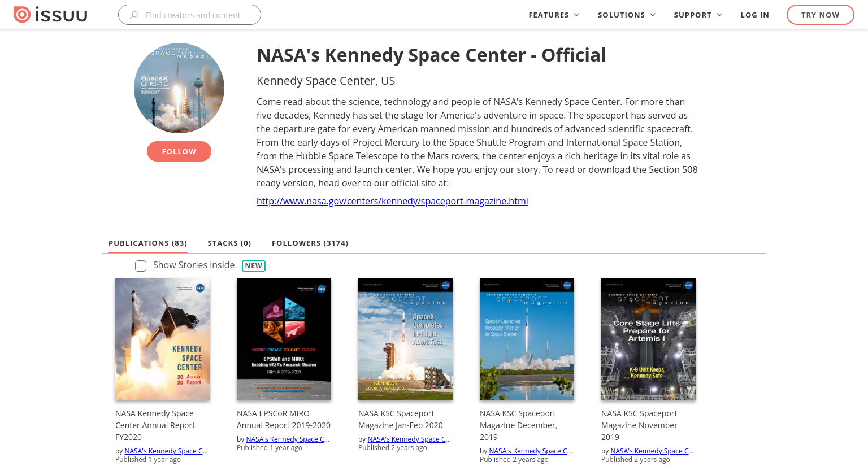Click the NASA's Kennedy Space Center - Official heading
868x471 pixels.
(x=431, y=55)
